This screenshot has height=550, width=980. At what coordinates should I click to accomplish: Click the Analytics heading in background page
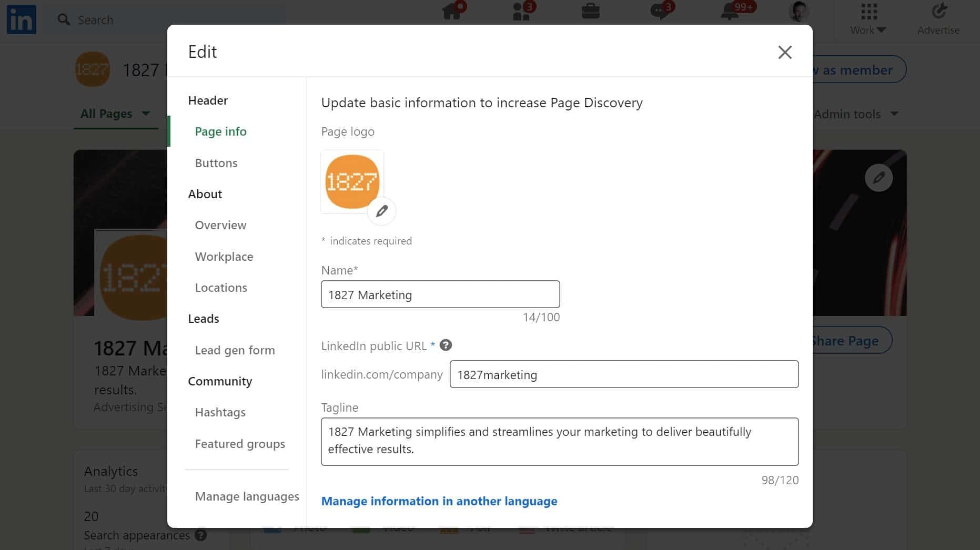tap(111, 471)
